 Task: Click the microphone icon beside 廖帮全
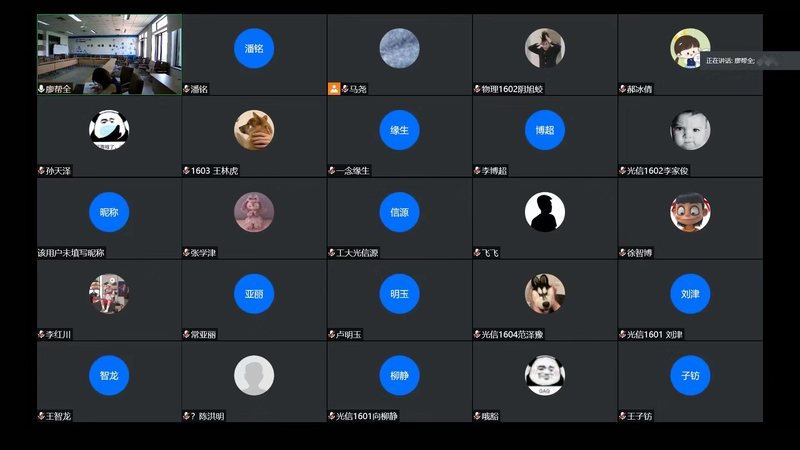point(41,89)
